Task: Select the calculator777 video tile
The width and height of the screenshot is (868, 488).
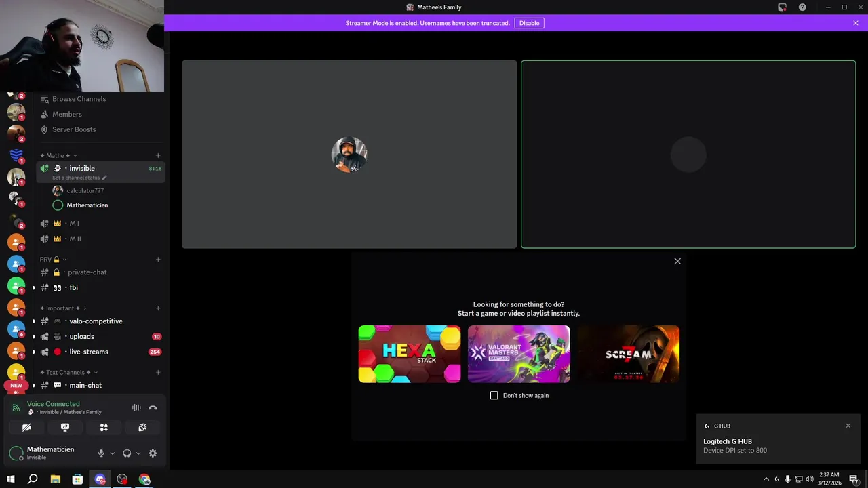Action: point(349,155)
